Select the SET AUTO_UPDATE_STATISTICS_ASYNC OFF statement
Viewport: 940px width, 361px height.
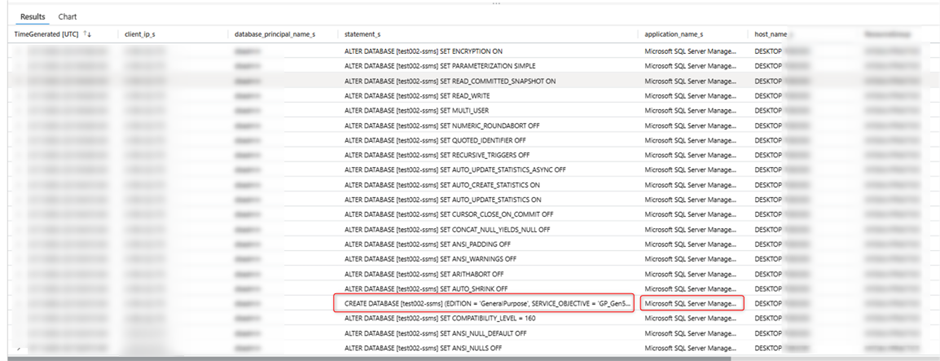coord(455,170)
